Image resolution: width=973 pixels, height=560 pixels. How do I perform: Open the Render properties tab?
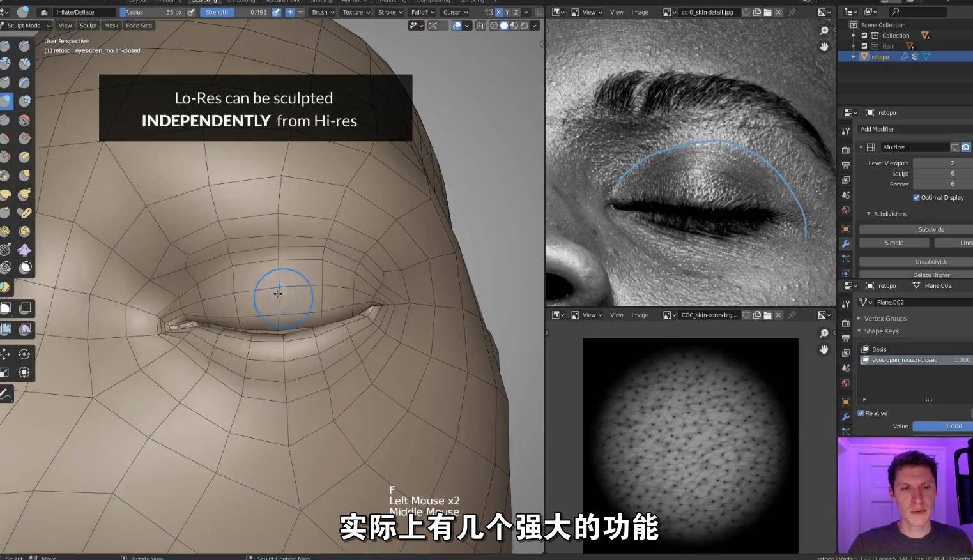(x=846, y=149)
